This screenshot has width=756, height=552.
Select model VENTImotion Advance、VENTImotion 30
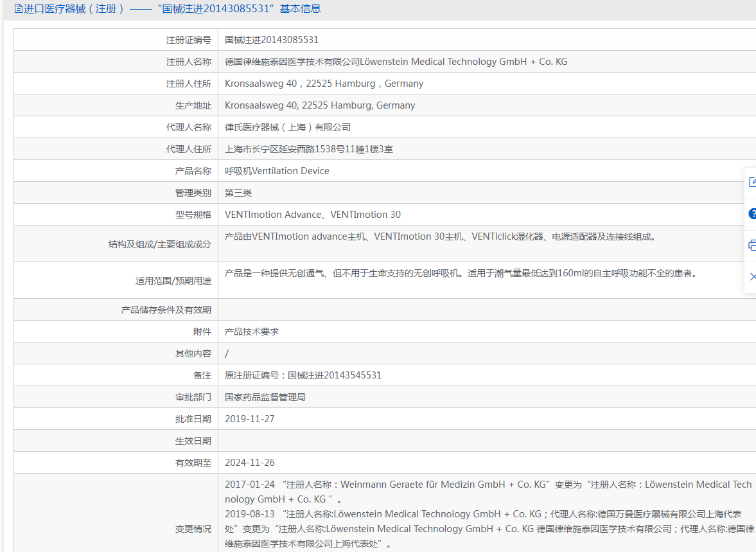tap(312, 214)
